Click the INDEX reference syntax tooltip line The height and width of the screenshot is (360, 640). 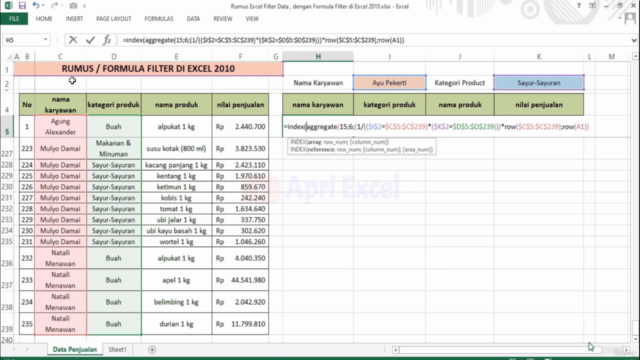click(362, 149)
